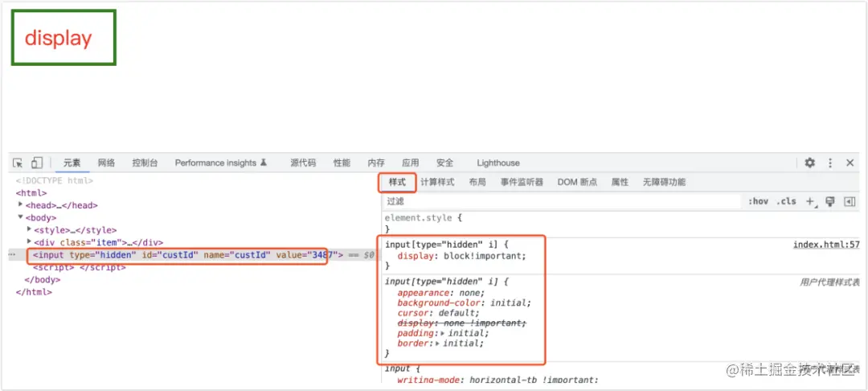Select the DOM 断点 pane tab
This screenshot has height=391, width=868.
[577, 182]
